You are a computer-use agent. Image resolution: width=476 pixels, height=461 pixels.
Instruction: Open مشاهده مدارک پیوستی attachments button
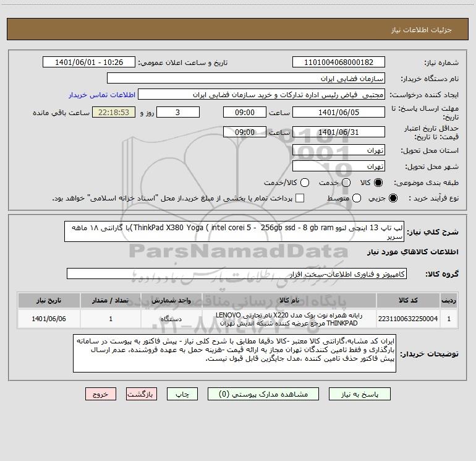263,394
